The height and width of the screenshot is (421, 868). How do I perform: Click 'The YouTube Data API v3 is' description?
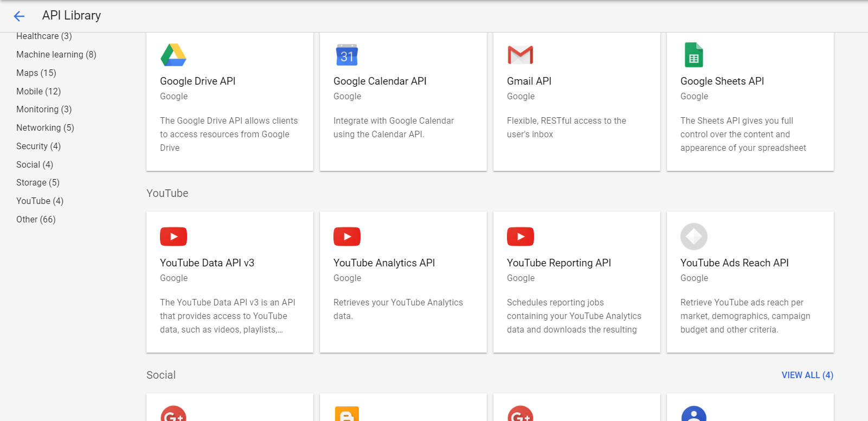coord(227,316)
